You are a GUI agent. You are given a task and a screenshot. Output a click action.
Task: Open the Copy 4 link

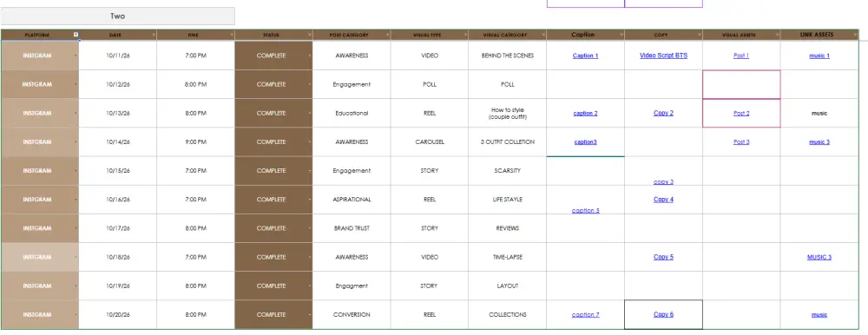(663, 200)
